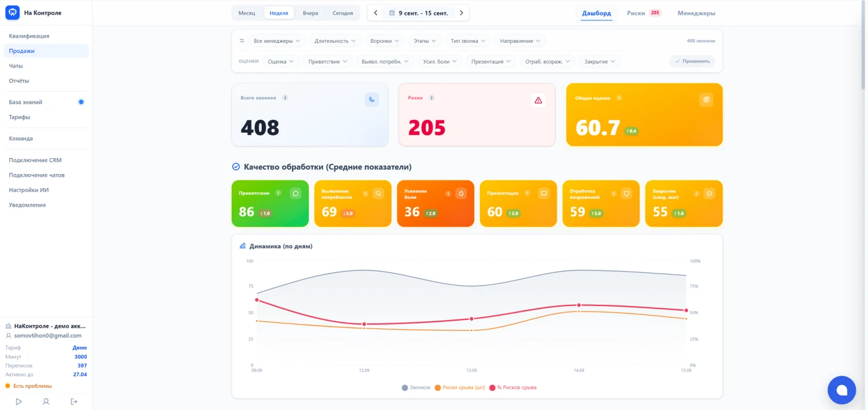Expand the Отраб. возраж. dropdown
868x410 pixels.
548,61
